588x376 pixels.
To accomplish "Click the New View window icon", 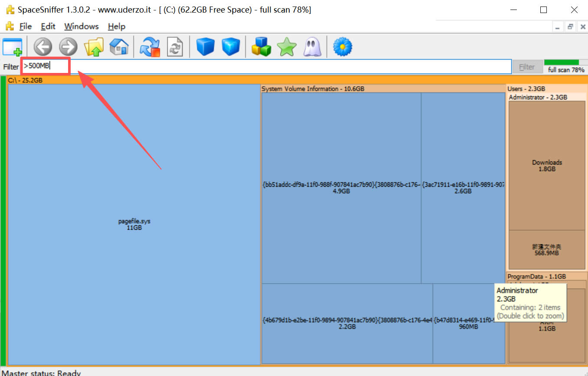I will pyautogui.click(x=12, y=47).
